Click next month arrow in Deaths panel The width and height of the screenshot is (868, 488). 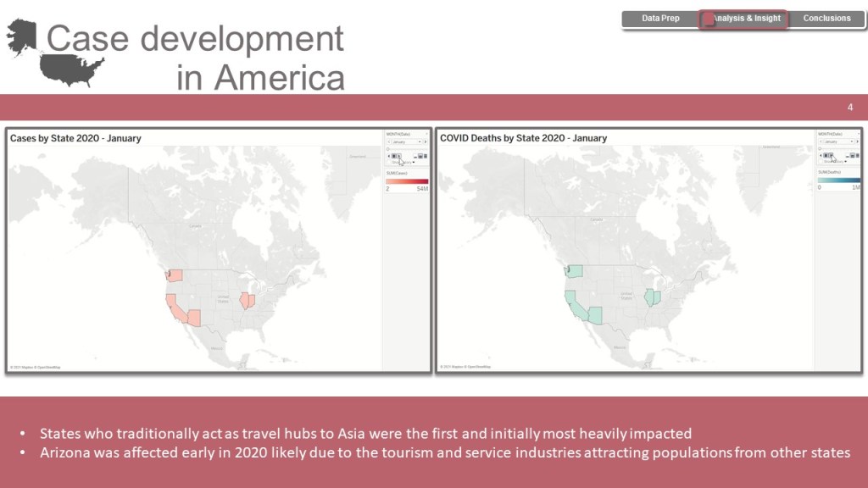858,141
